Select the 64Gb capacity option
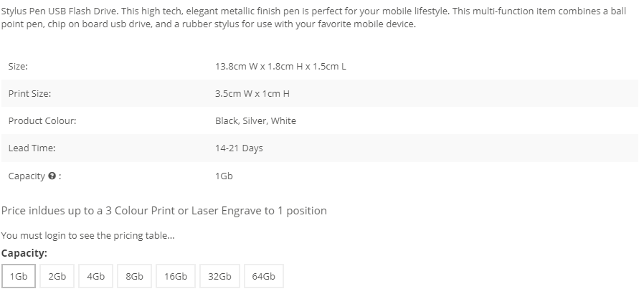Screen dimensions: 644x304 click(x=264, y=276)
